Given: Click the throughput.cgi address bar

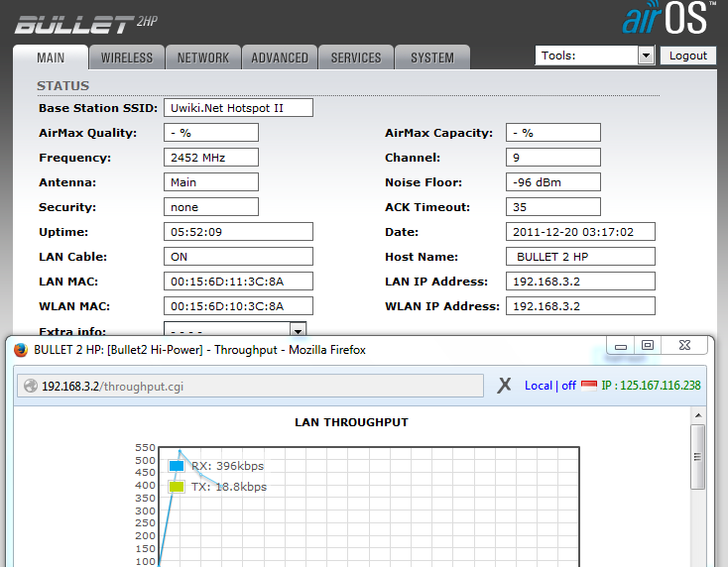Looking at the screenshot, I should tap(250, 386).
